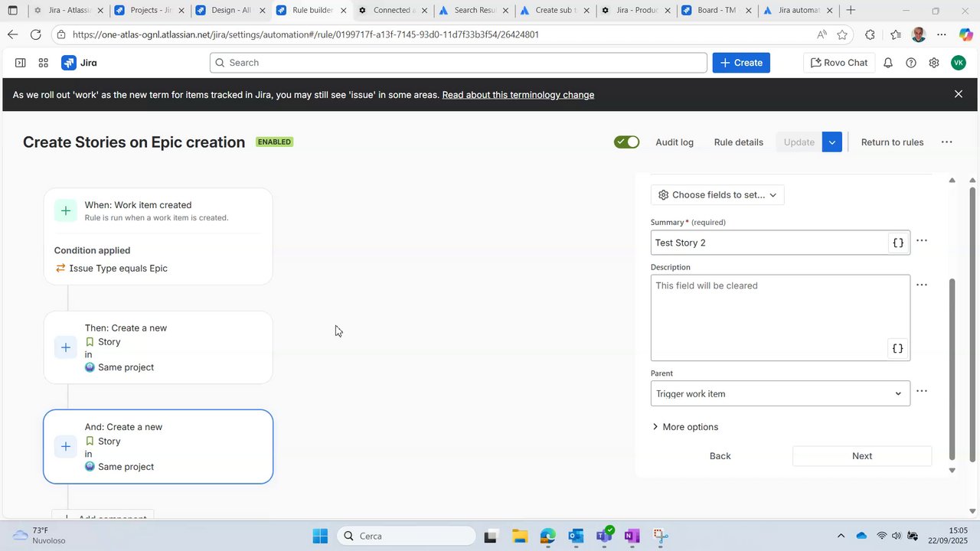Image resolution: width=980 pixels, height=551 pixels.
Task: Click the Back button
Action: pyautogui.click(x=720, y=456)
